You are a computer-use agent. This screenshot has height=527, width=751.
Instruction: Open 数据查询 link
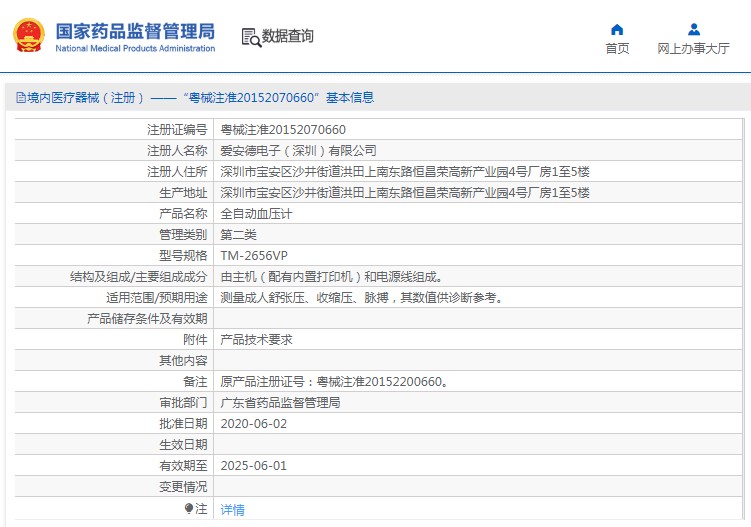point(287,36)
